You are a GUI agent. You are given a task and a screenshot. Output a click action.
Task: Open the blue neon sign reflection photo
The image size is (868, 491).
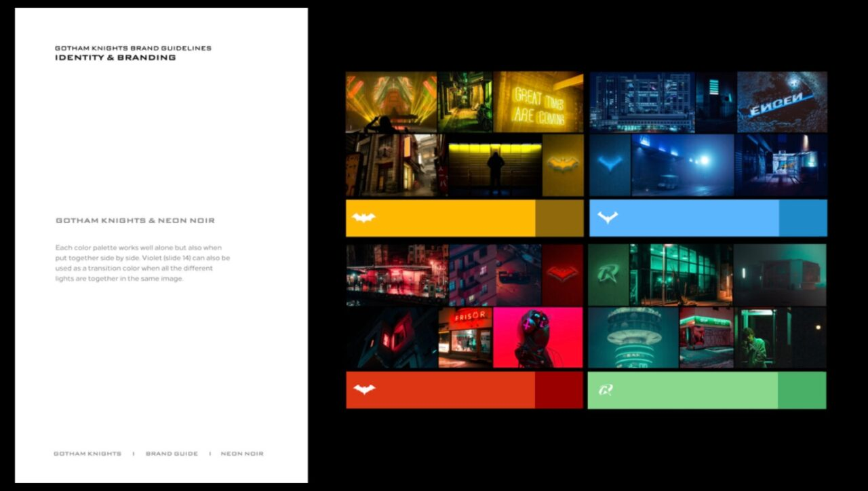782,102
